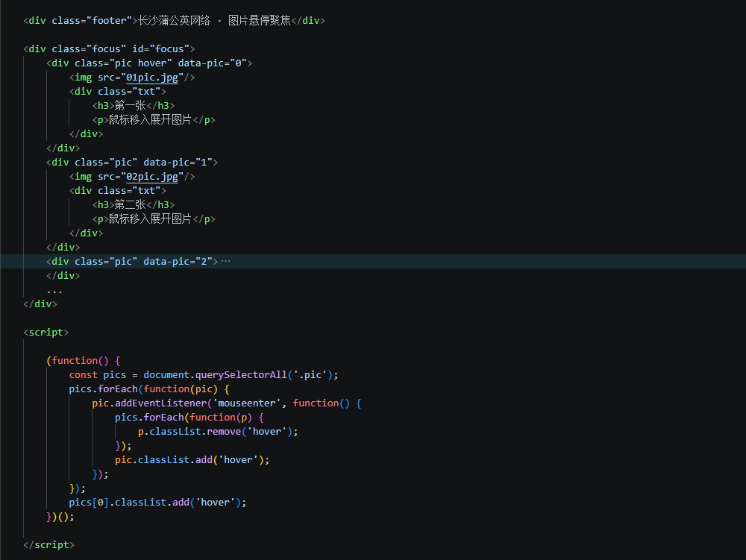This screenshot has height=560, width=746.
Task: Click the pic.classList.add('hover') line
Action: 192,459
